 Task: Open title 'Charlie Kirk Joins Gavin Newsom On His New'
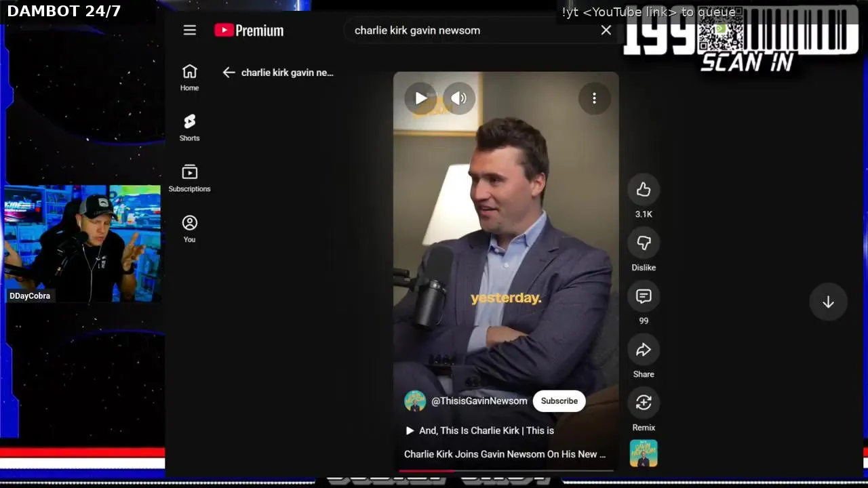505,454
